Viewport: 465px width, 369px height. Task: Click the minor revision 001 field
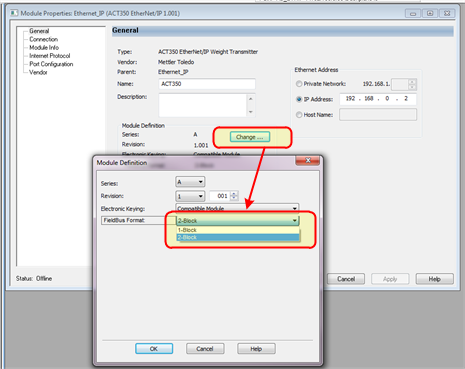220,196
